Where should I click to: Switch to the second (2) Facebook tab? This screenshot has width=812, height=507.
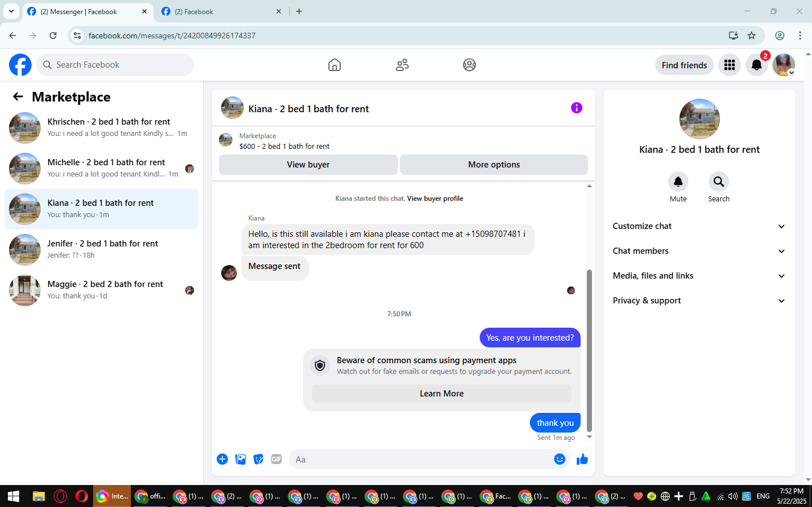click(x=222, y=12)
